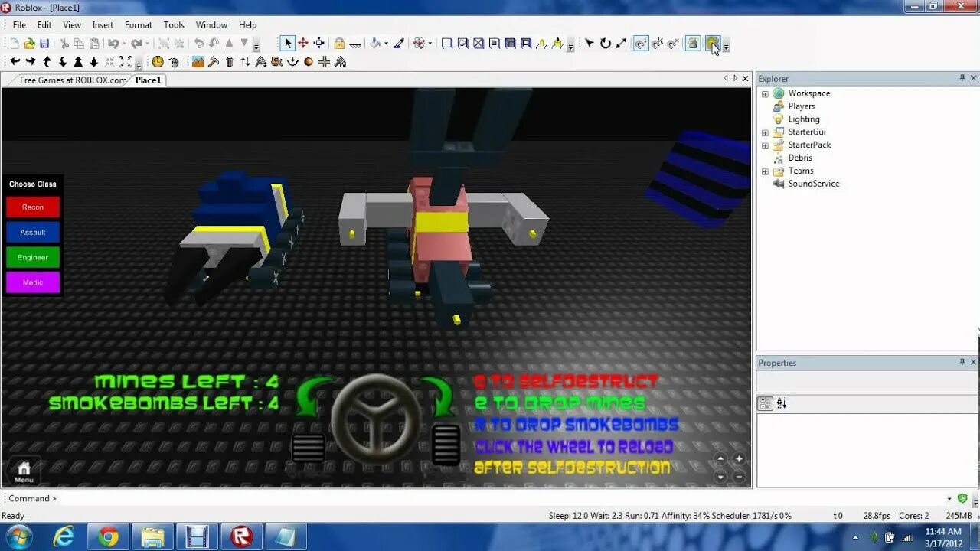Click the padlock Lock tool
The height and width of the screenshot is (551, 980).
pyautogui.click(x=339, y=44)
